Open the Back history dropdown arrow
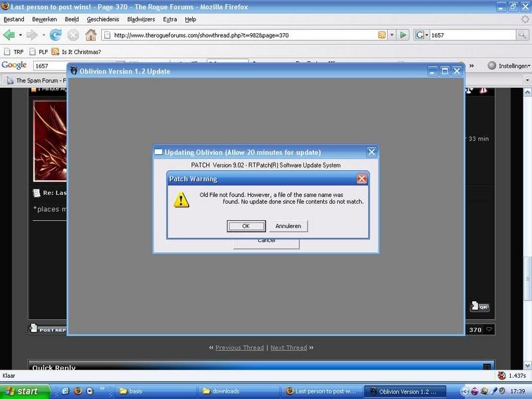 [x=21, y=35]
